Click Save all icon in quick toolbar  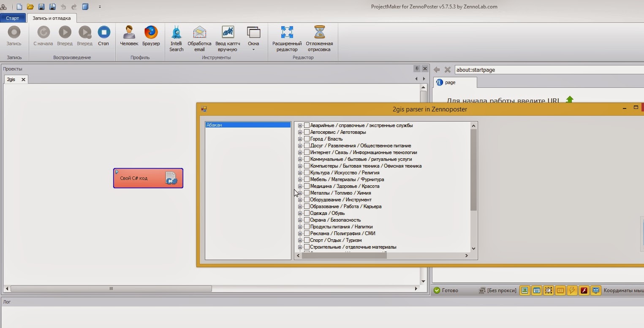click(x=52, y=7)
